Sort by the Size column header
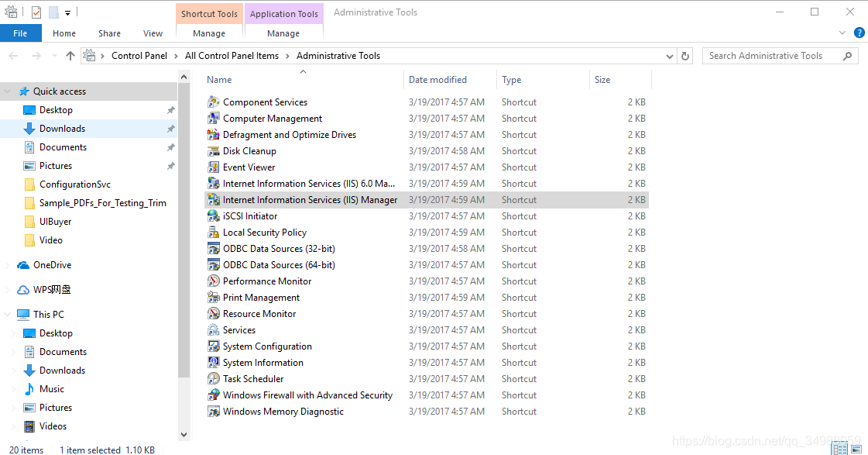This screenshot has width=868, height=455. 620,80
